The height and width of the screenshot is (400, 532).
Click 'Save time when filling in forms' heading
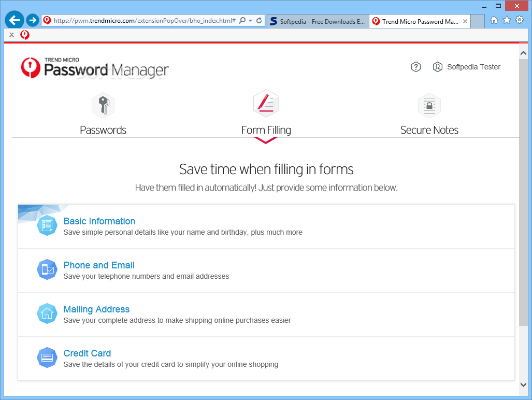pyautogui.click(x=266, y=169)
